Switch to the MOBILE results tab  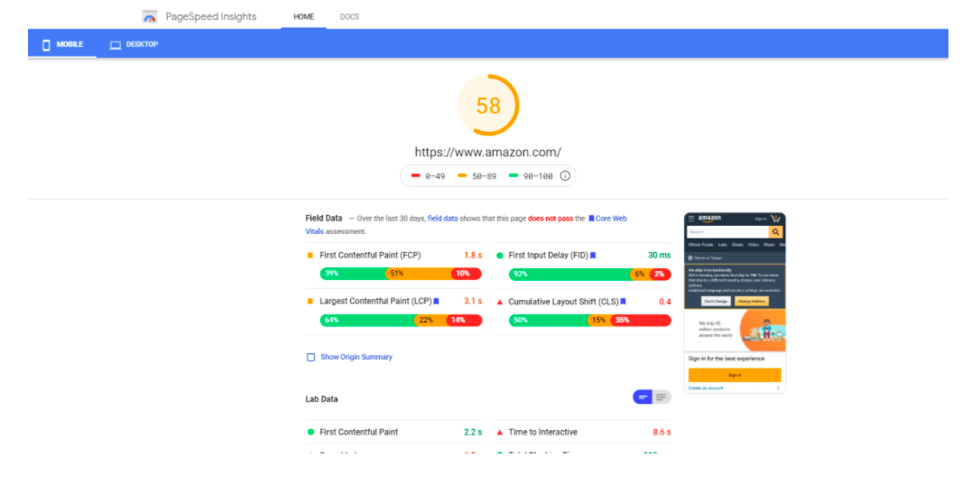(x=62, y=44)
